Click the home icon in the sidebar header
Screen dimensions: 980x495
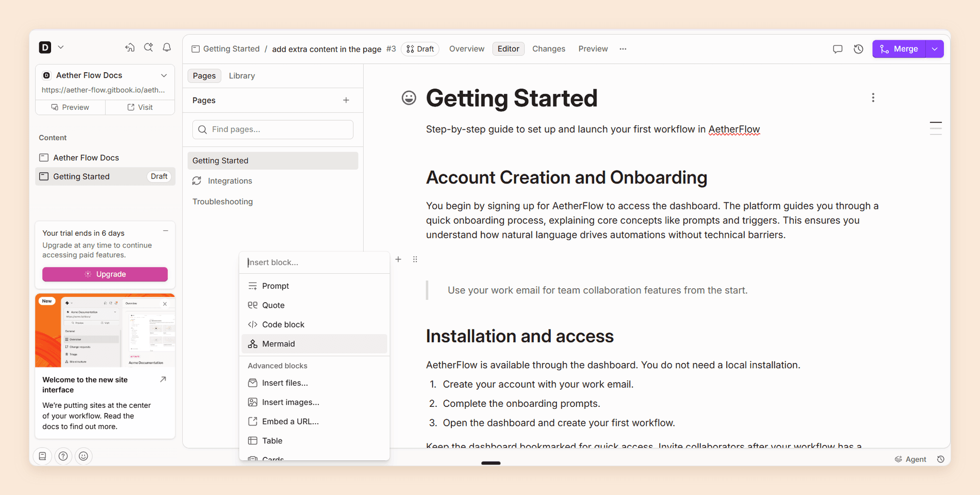130,47
